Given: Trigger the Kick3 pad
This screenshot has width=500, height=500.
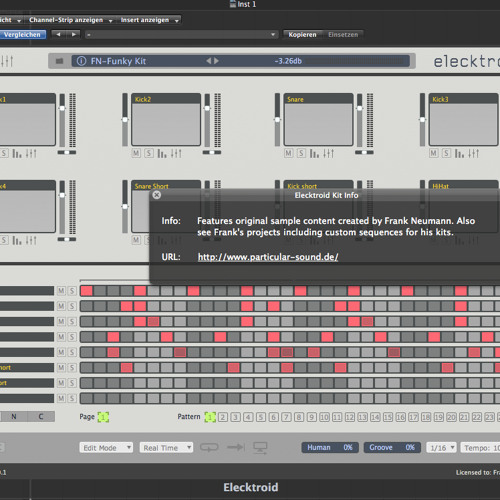Looking at the screenshot, I should coord(464,124).
